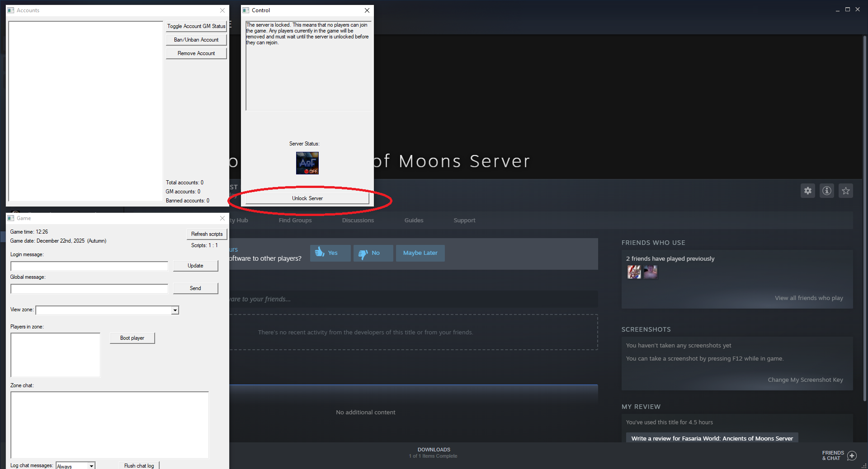Refresh scripts in Game window
868x469 pixels.
pyautogui.click(x=207, y=234)
